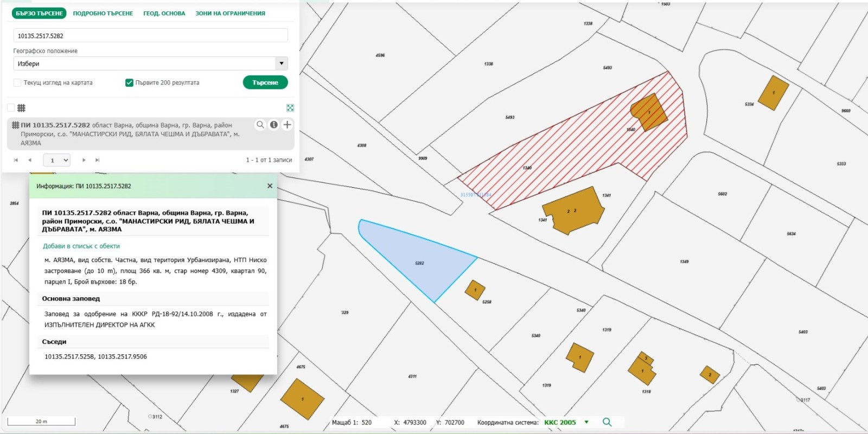Screen dimensions: 868x434
Task: Open 'Зони на ограничения' tab
Action: 230,14
